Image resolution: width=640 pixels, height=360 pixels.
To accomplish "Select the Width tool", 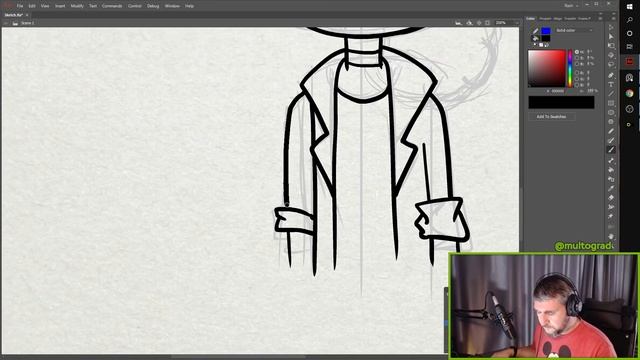I will [611, 207].
